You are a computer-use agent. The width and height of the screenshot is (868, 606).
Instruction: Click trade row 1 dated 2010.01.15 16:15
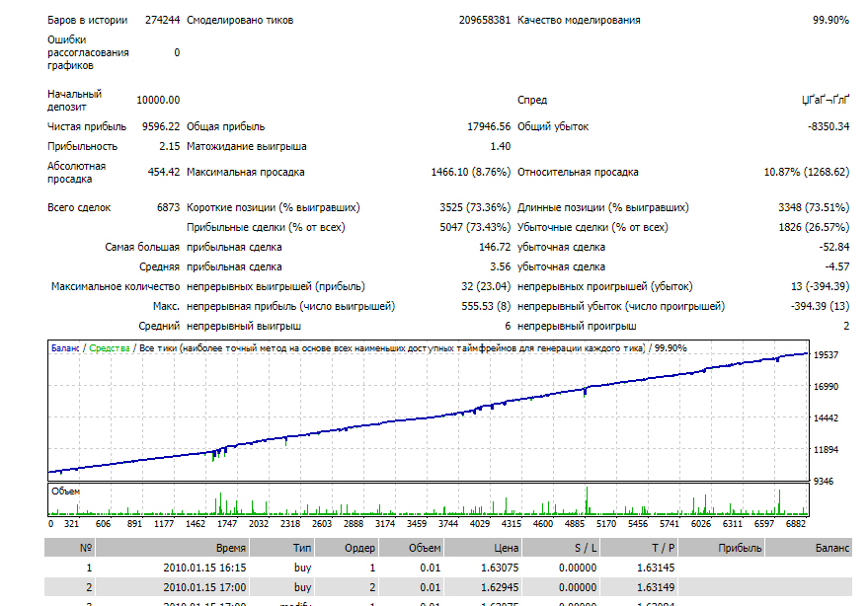pos(448,568)
